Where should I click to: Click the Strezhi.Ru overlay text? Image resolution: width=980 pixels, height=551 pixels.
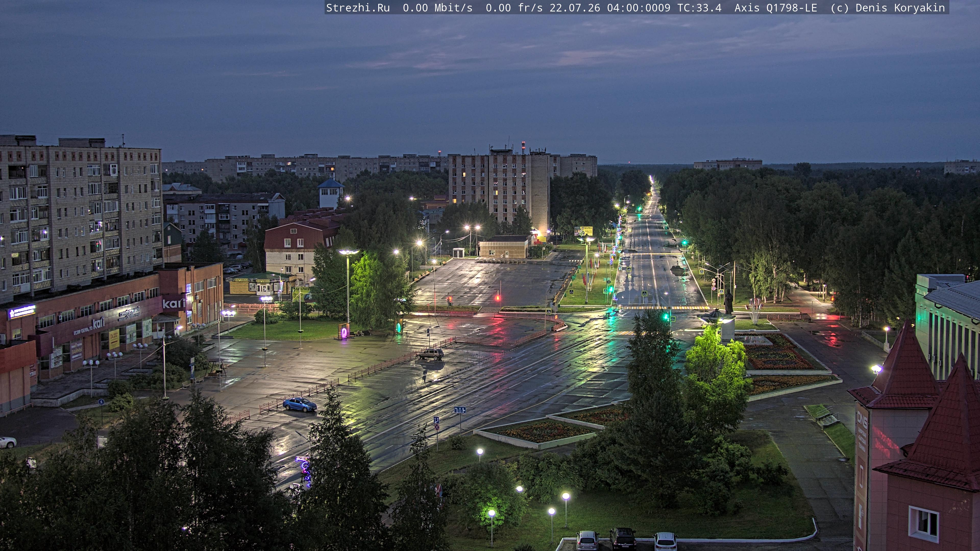tap(358, 8)
